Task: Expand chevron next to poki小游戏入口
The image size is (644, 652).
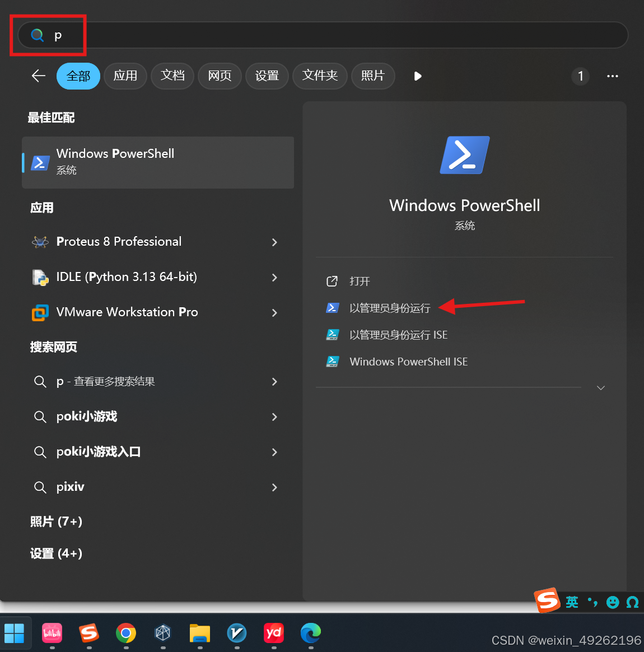Action: pyautogui.click(x=274, y=452)
